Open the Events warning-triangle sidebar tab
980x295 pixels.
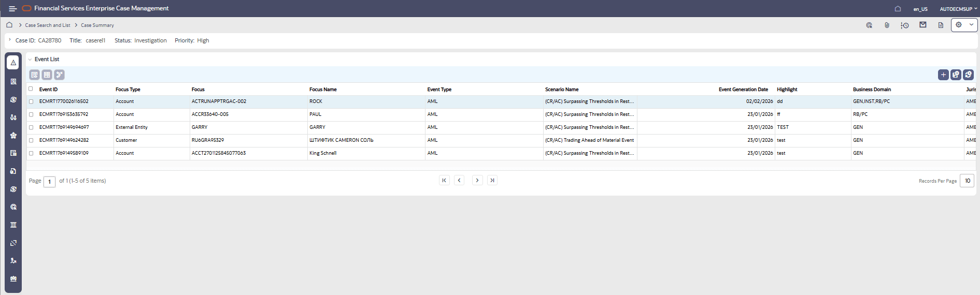click(13, 63)
